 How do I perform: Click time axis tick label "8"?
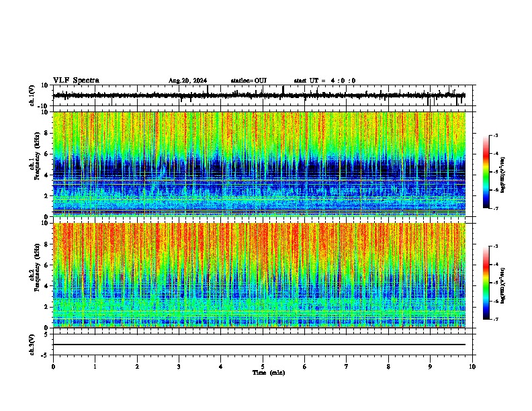tap(388, 367)
